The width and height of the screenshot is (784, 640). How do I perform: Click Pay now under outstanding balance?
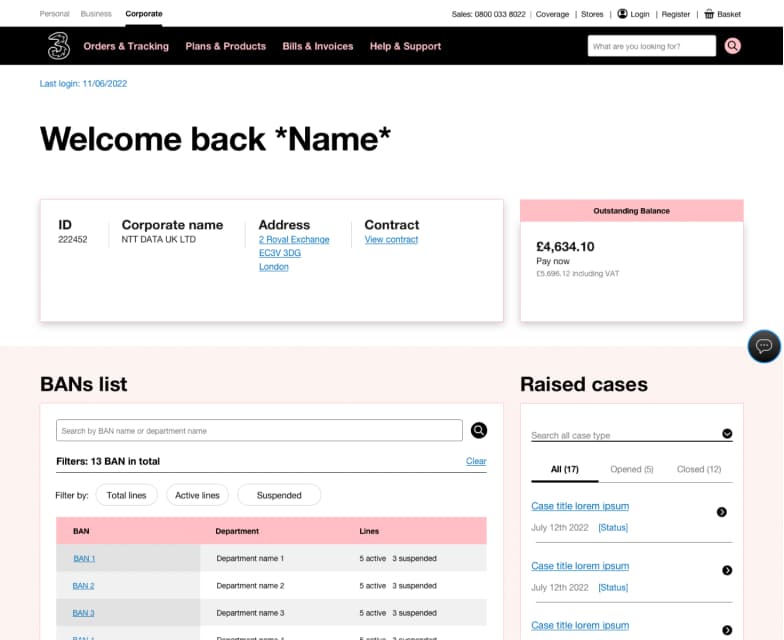coord(553,261)
